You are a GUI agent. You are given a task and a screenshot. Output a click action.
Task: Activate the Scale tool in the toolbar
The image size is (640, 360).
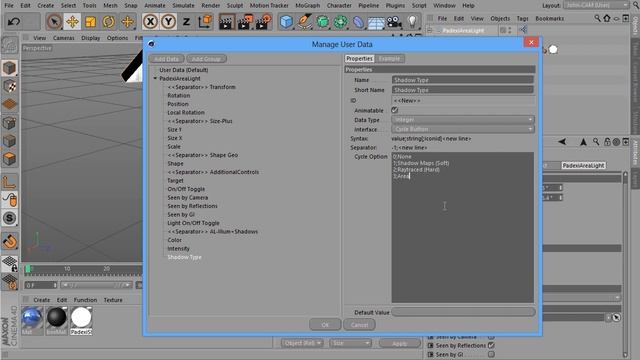pyautogui.click(x=90, y=21)
